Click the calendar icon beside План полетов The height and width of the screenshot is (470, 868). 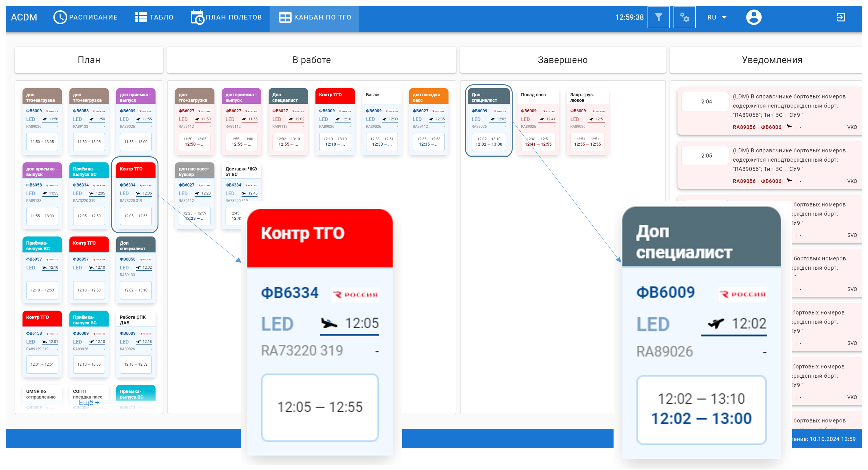197,17
